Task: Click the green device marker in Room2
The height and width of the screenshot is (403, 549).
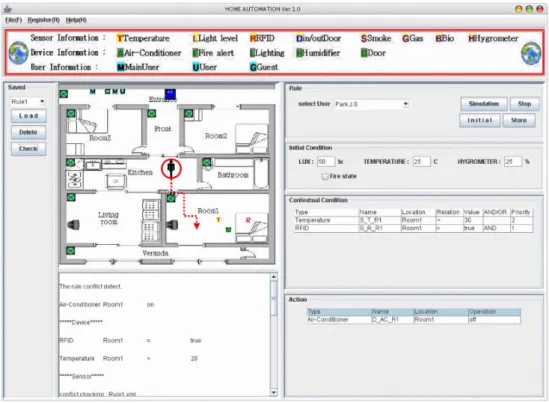Action: click(x=189, y=113)
